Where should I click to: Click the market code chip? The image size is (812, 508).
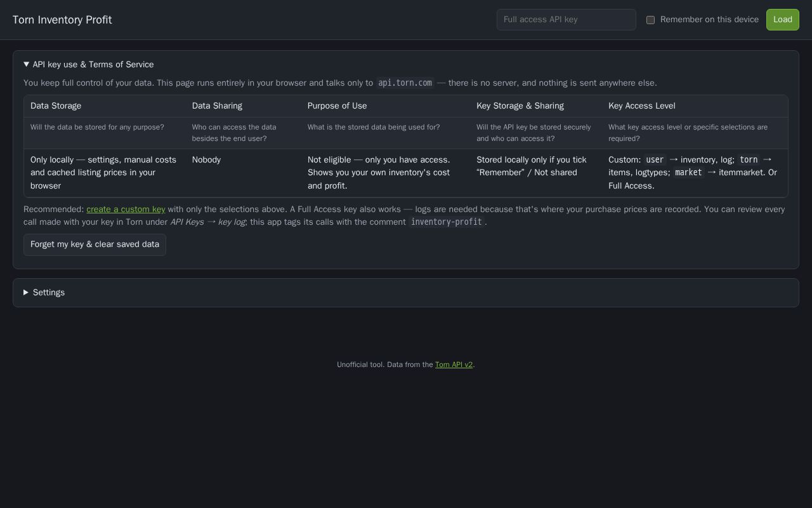click(688, 173)
